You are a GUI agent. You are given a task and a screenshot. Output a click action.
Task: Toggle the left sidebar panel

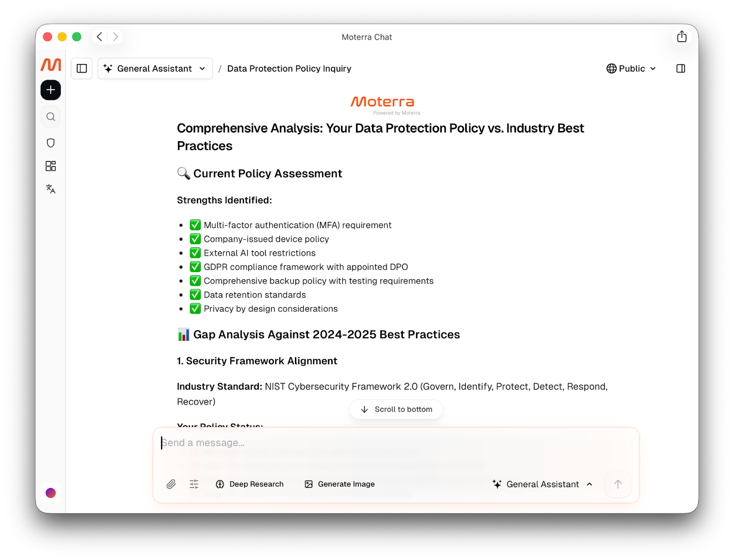click(82, 68)
